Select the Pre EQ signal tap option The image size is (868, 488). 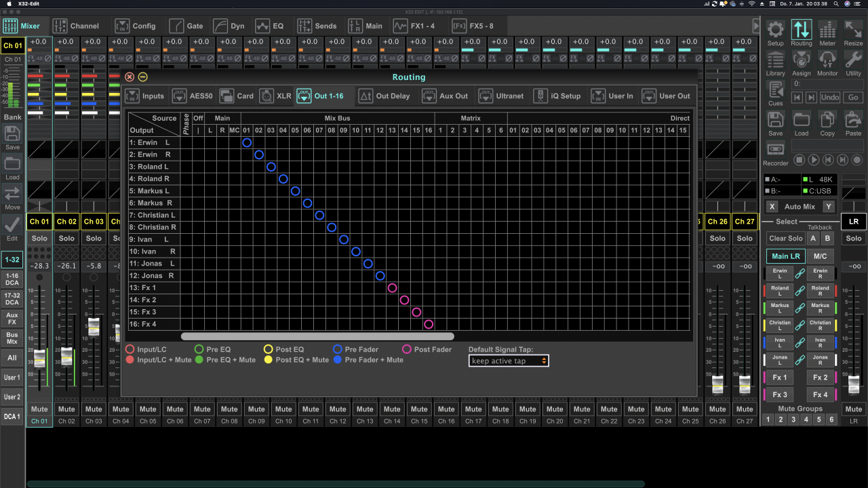tap(212, 350)
